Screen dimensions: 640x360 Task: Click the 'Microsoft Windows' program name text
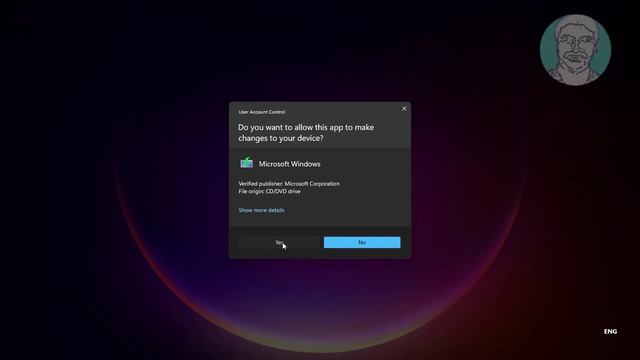pos(289,164)
